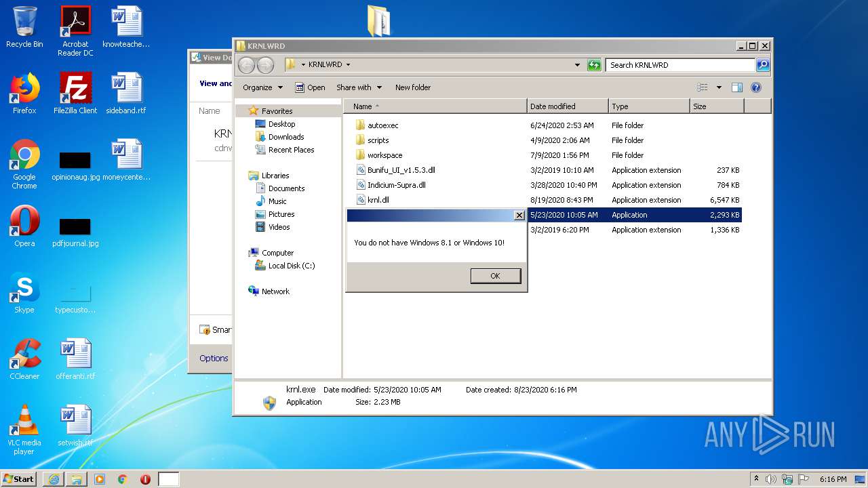Expand the view options dropdown arrow
The image size is (868, 488).
pos(719,87)
